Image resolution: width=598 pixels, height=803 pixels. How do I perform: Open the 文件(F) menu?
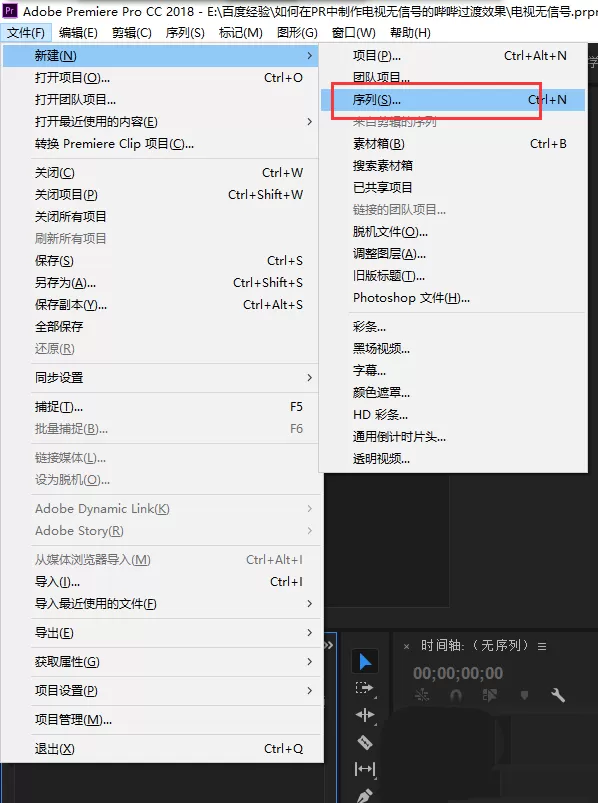[26, 33]
